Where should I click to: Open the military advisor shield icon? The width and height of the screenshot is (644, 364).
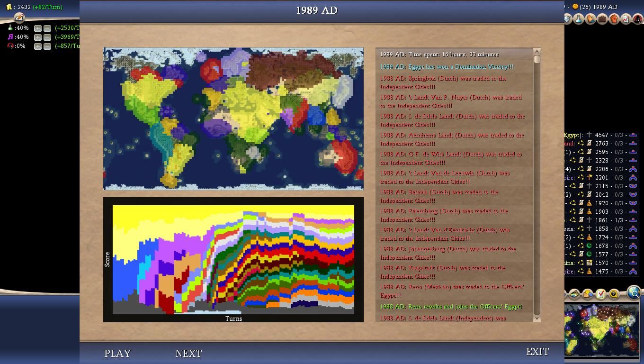click(567, 19)
